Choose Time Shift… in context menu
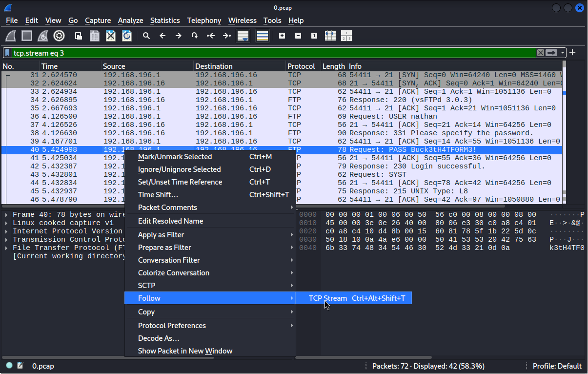The height and width of the screenshot is (374, 588). tap(210, 195)
